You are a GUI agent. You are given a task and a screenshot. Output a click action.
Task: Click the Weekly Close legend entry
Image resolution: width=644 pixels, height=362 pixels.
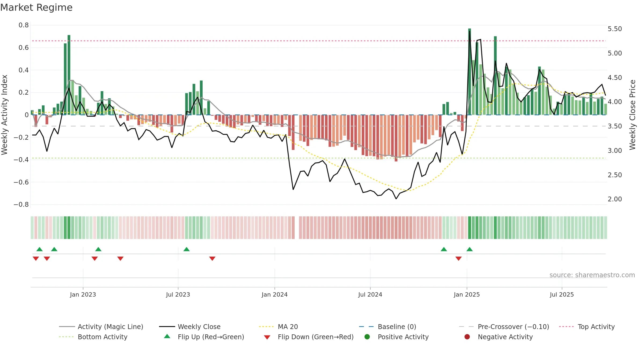[x=190, y=327]
